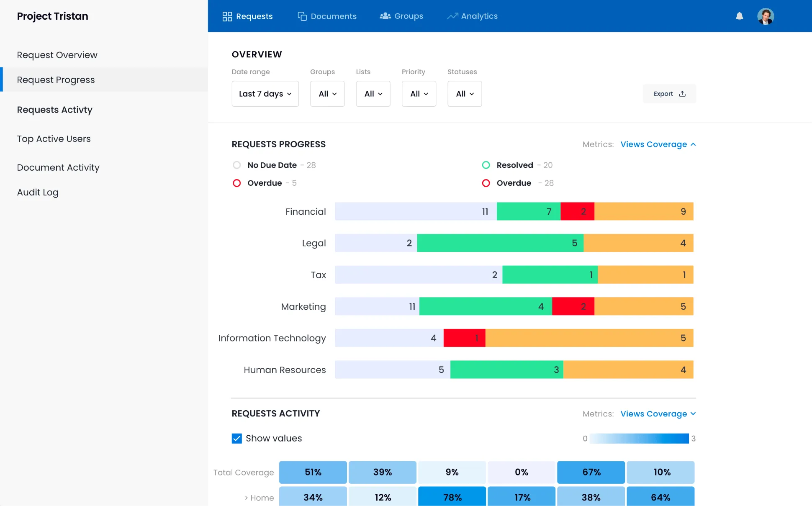Click the Export button
812x506 pixels.
[x=669, y=94]
